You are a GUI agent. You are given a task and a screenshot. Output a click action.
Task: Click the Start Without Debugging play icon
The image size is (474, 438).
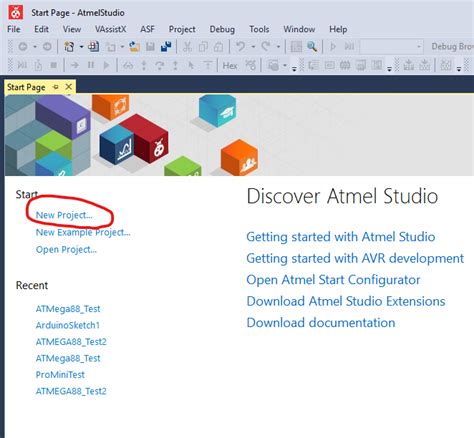point(333,47)
